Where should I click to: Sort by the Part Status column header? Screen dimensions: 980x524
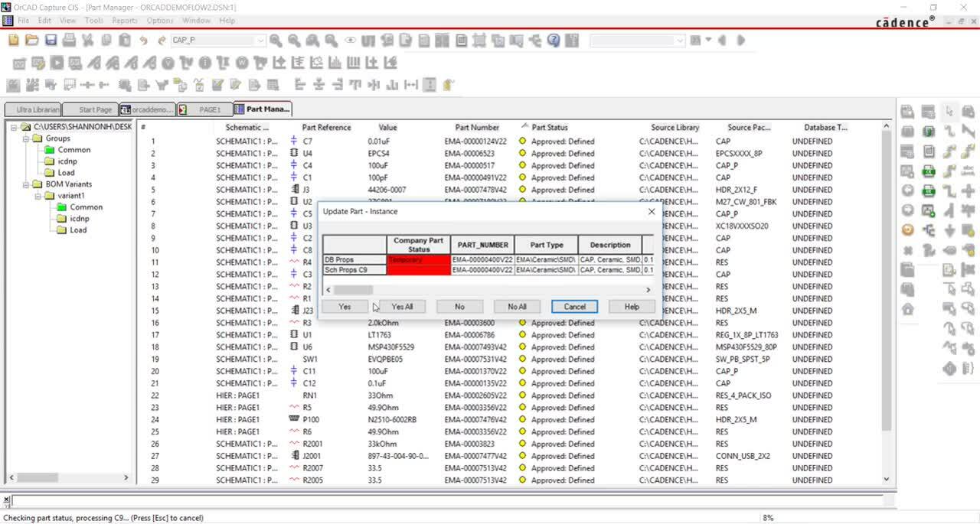pos(550,128)
